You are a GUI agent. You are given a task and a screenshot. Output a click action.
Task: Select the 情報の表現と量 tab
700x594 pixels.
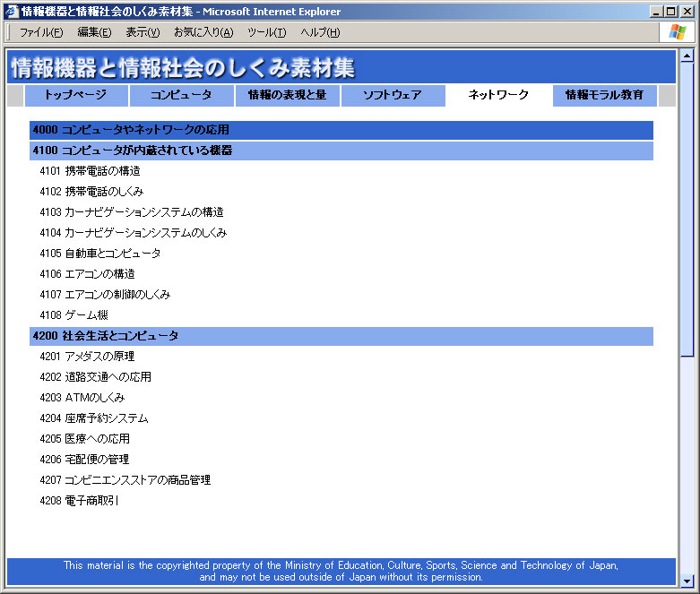pyautogui.click(x=287, y=95)
